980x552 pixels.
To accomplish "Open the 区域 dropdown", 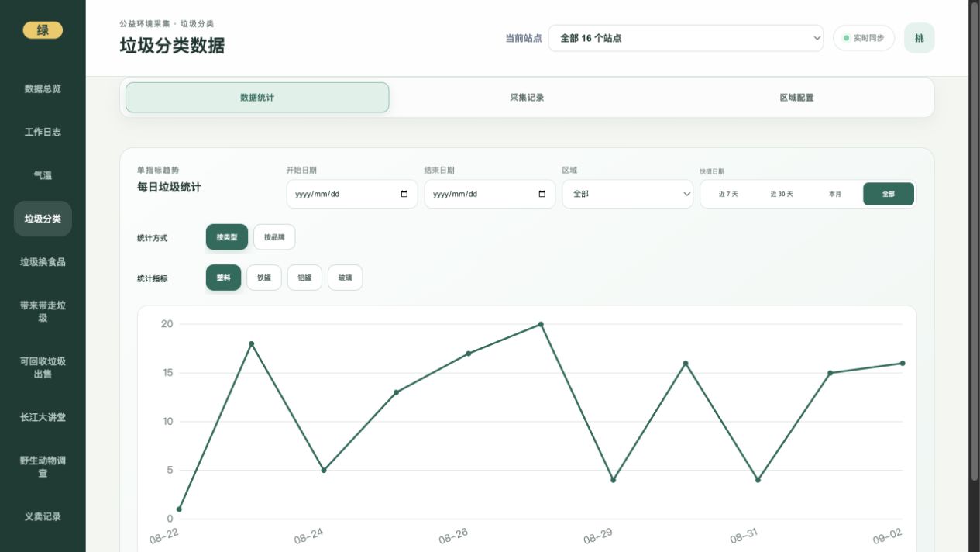I will coord(628,194).
